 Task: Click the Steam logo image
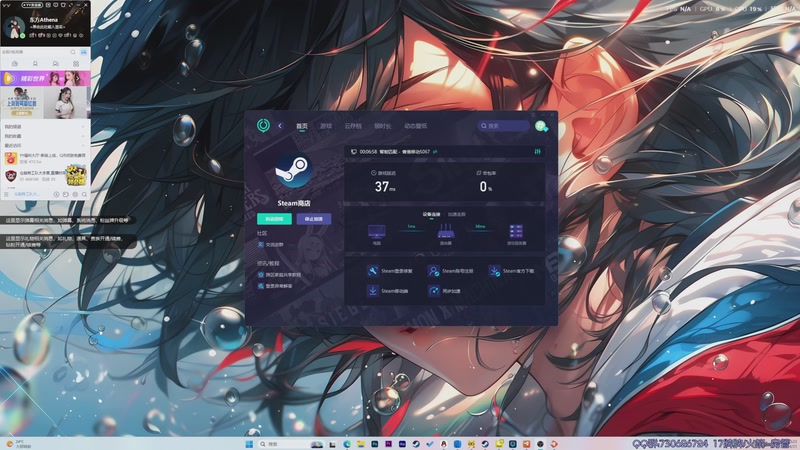[294, 171]
